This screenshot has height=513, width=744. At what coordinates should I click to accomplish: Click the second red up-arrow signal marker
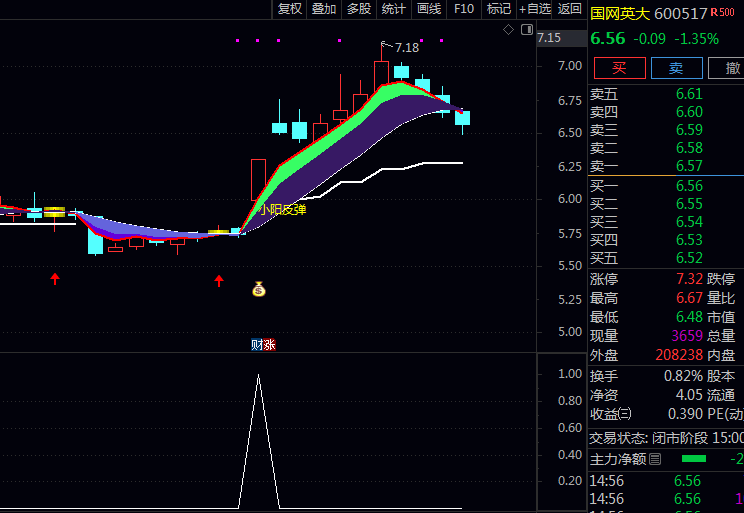[219, 281]
